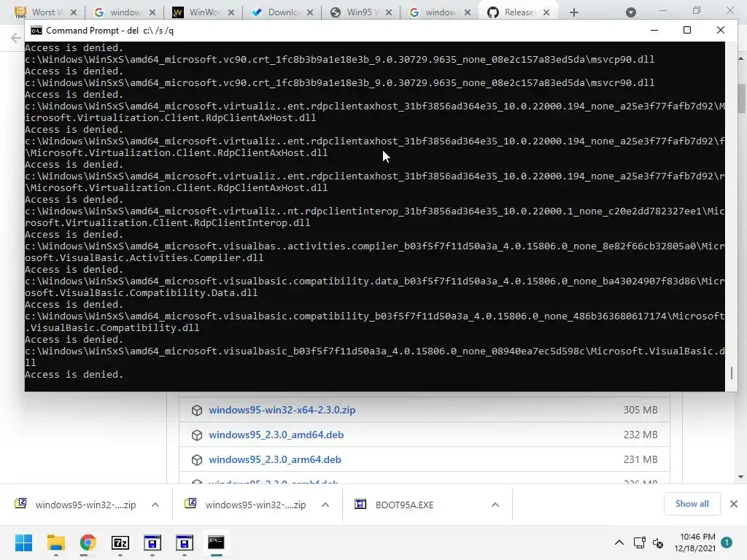
Task: Open Google Chrome from taskbar
Action: 88,542
